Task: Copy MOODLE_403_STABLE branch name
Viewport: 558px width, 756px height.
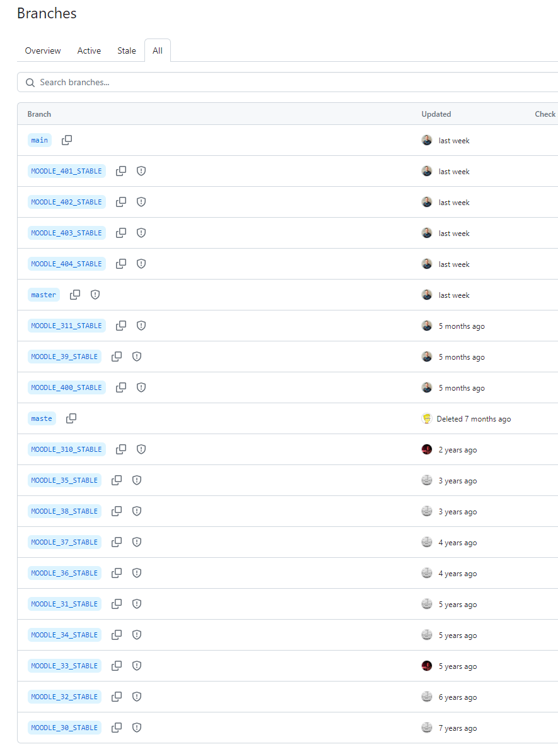Action: tap(121, 232)
